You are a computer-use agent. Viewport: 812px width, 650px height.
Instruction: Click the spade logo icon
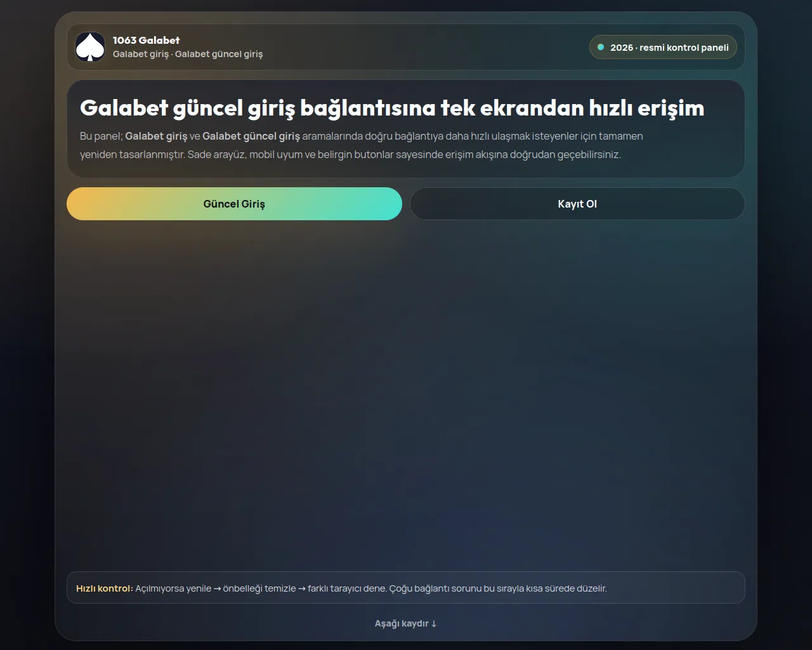tap(90, 47)
